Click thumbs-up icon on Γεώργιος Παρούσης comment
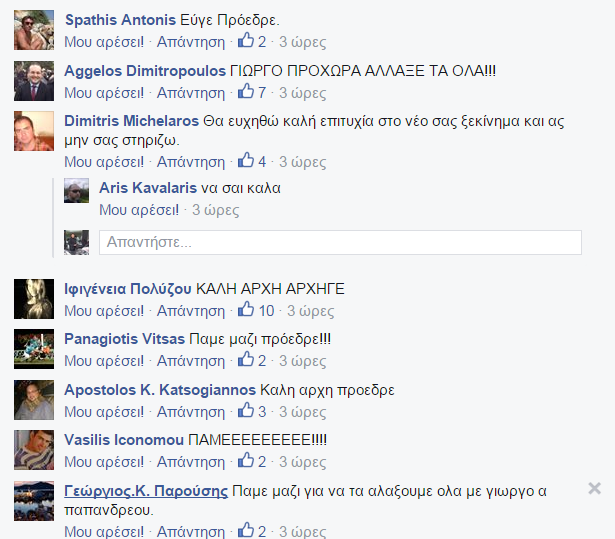Viewport: 615px width, 539px height. [x=246, y=530]
